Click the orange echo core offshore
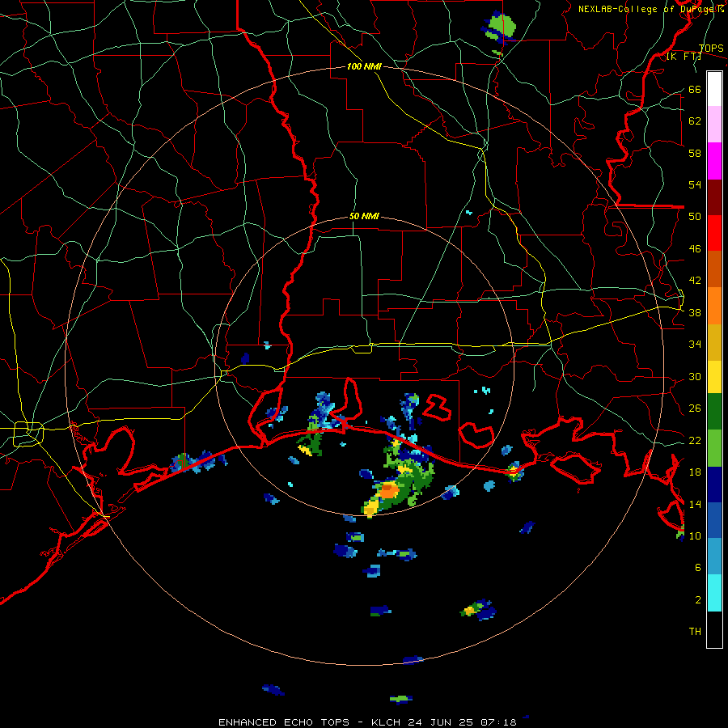 [388, 490]
